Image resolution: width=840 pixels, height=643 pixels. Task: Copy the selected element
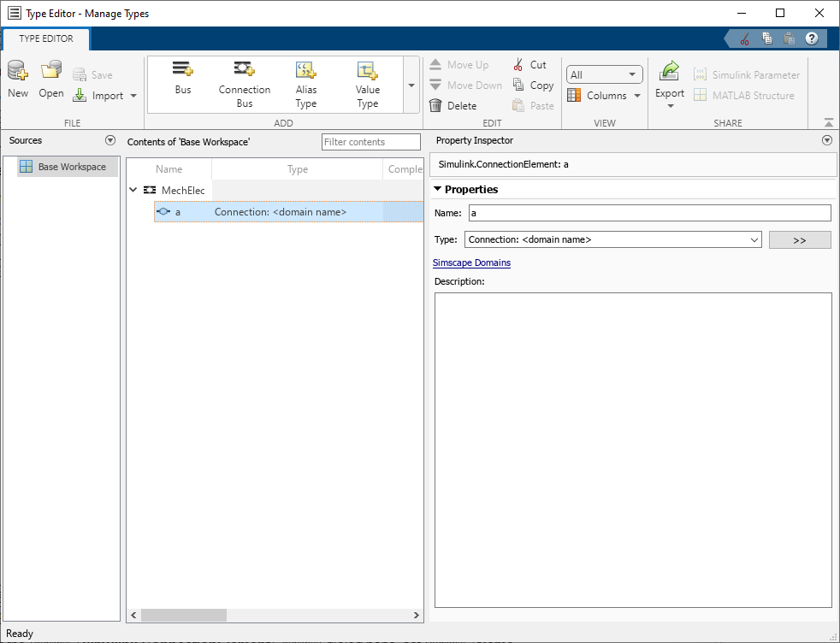pos(533,84)
